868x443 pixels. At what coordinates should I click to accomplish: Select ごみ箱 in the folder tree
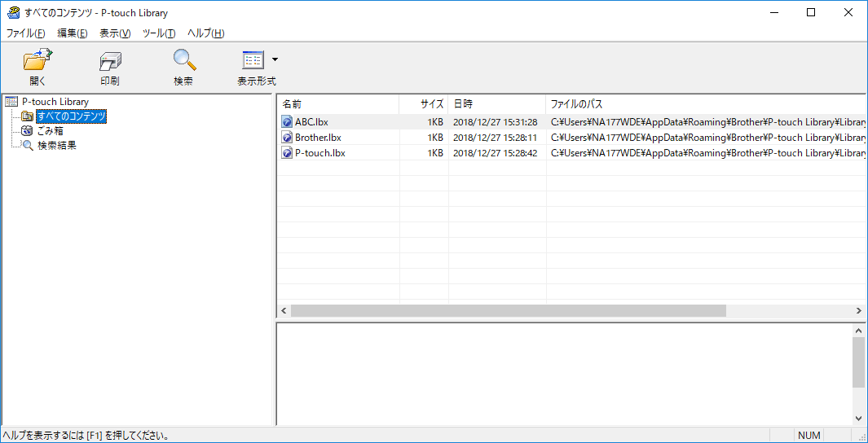click(x=51, y=131)
